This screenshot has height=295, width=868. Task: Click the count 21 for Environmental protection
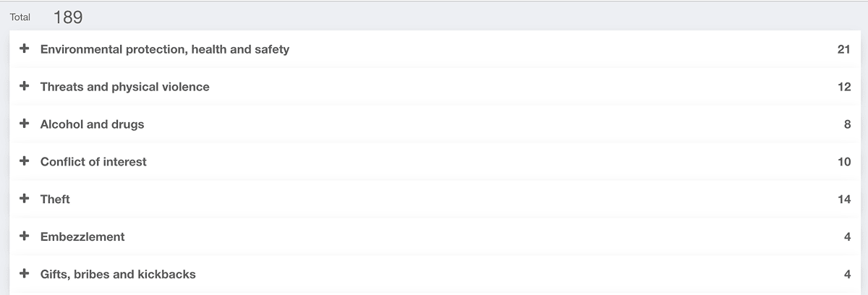tap(843, 49)
